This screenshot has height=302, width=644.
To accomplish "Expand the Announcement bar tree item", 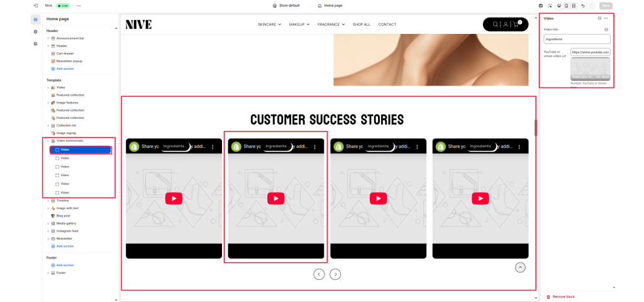I will tap(48, 38).
